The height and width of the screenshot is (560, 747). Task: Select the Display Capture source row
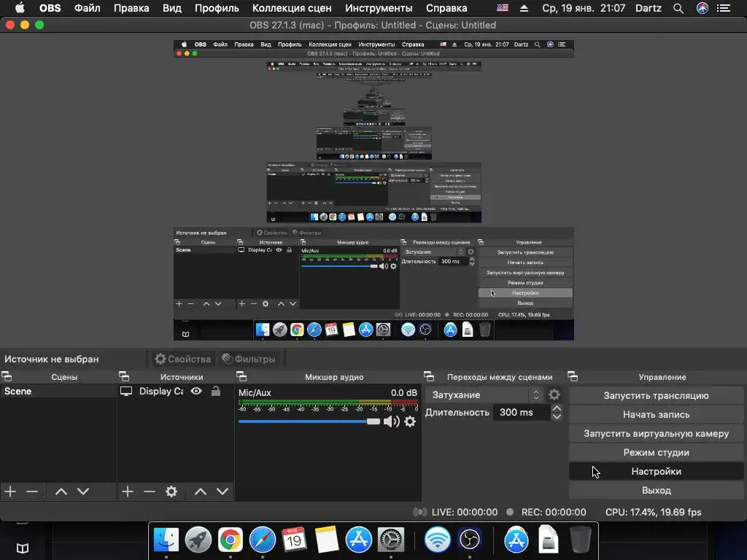pos(175,392)
